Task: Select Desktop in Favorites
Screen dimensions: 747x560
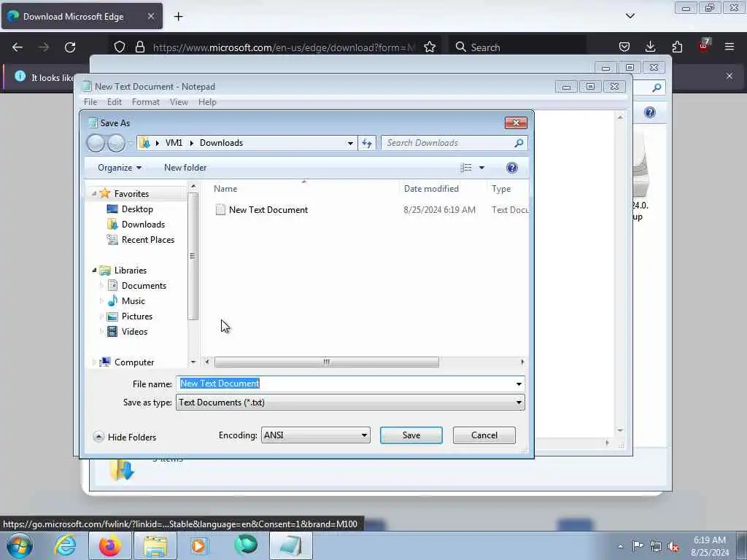Action: [x=137, y=209]
